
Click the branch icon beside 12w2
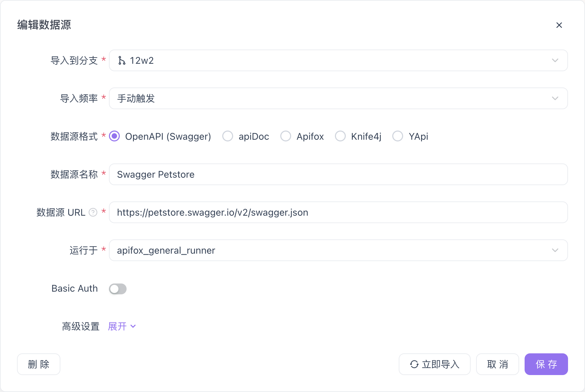pos(122,60)
